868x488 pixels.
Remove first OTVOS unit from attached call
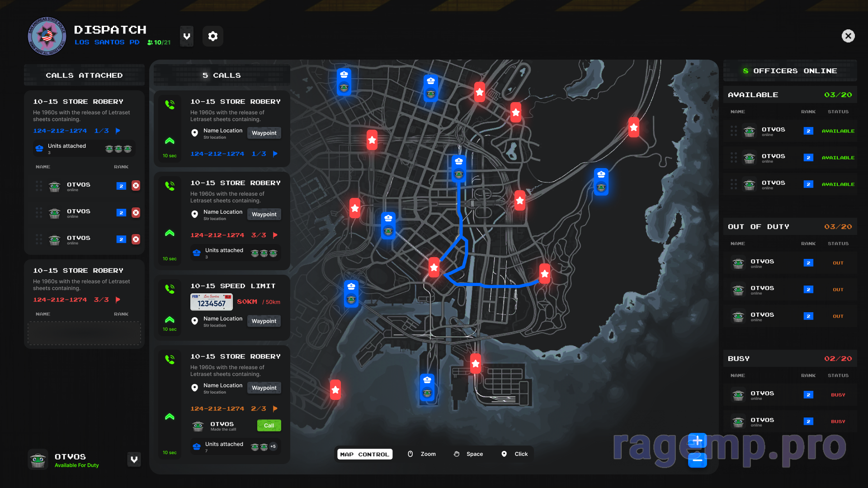[x=136, y=186]
